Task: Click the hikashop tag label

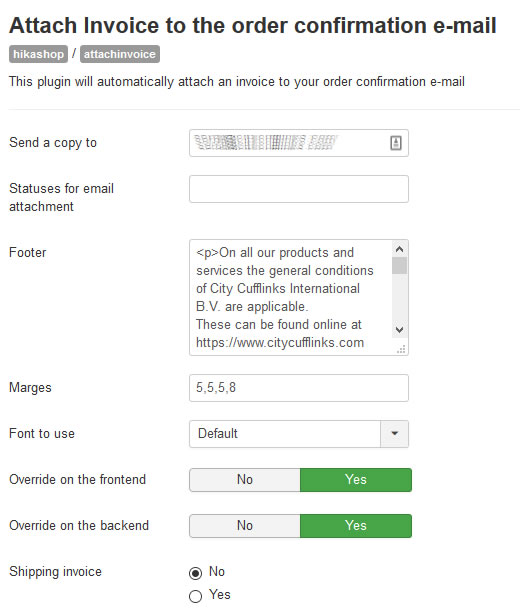Action: pyautogui.click(x=38, y=54)
